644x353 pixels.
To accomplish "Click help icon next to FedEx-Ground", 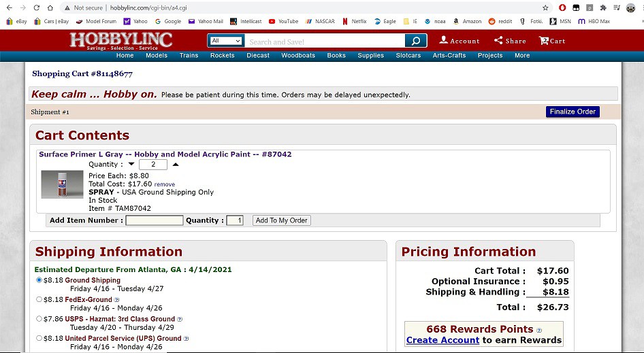I will pyautogui.click(x=117, y=300).
